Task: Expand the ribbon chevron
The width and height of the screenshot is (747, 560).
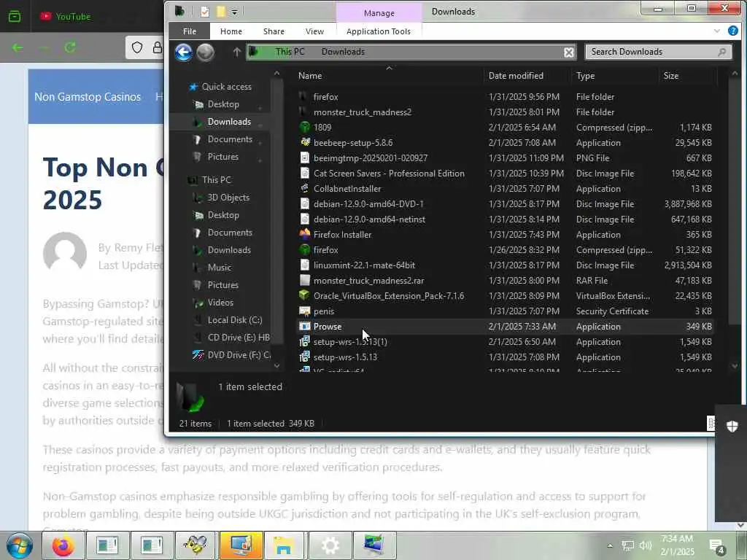Action: tap(717, 31)
